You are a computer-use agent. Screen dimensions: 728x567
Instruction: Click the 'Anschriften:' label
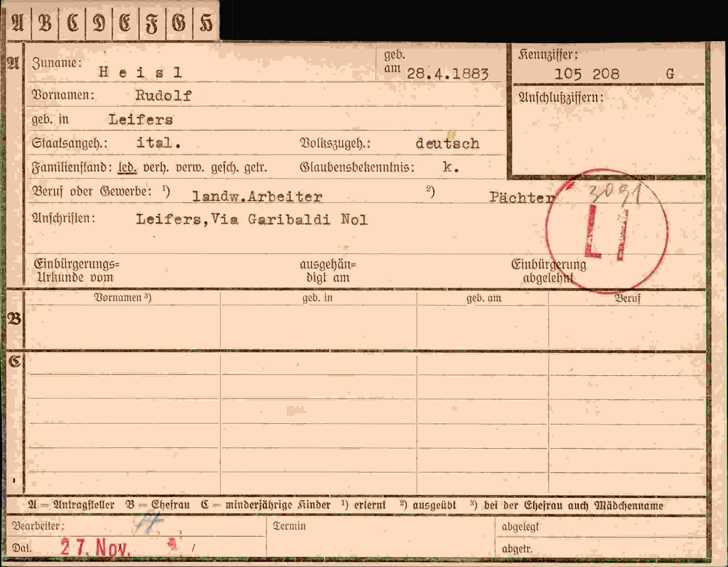click(x=63, y=218)
